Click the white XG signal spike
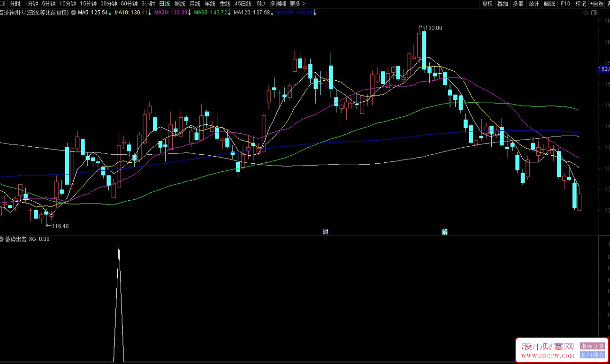This screenshot has height=364, width=610. 119,303
